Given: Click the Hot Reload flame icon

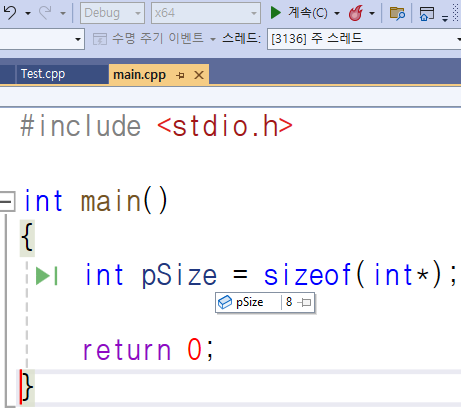Looking at the screenshot, I should click(356, 13).
